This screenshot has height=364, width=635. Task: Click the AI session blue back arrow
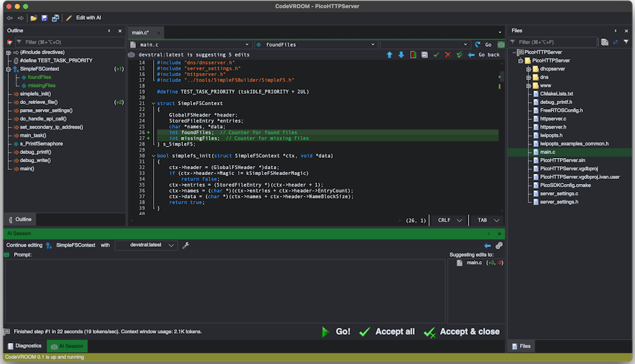(x=487, y=246)
